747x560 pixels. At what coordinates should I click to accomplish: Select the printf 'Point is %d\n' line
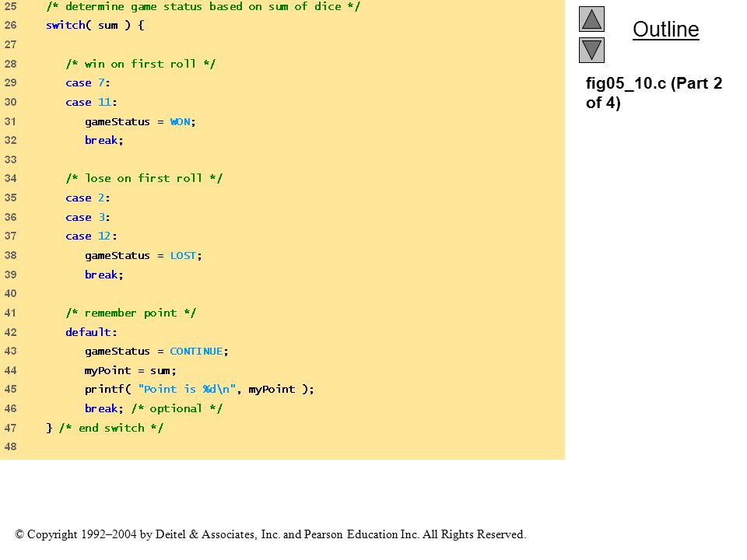199,390
